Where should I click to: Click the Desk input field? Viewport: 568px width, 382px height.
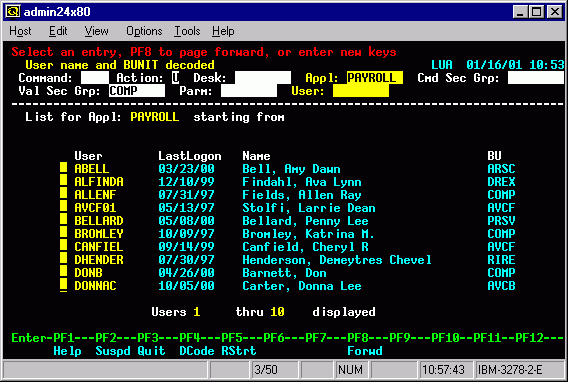coord(263,77)
